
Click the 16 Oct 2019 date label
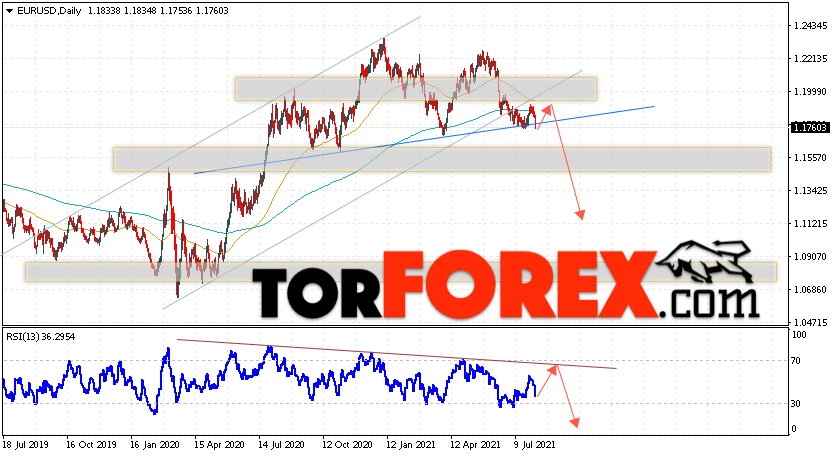click(x=91, y=444)
